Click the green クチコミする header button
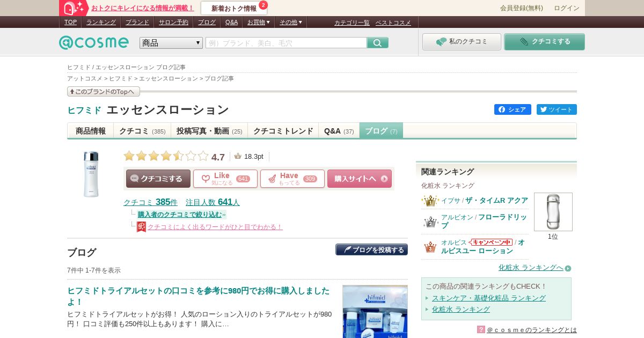Image resolution: width=644 pixels, height=338 pixels. [x=544, y=42]
